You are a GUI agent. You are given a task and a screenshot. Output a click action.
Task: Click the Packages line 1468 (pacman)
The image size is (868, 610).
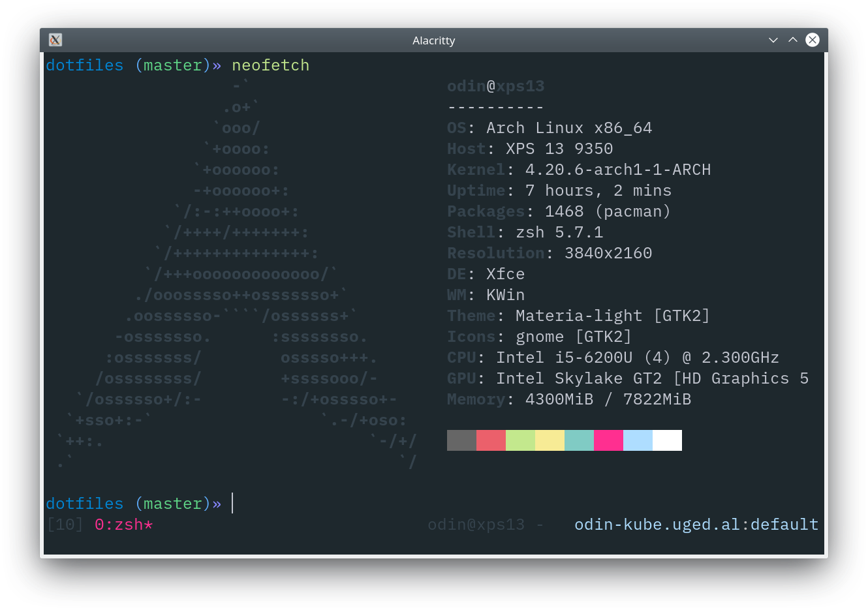tap(559, 211)
